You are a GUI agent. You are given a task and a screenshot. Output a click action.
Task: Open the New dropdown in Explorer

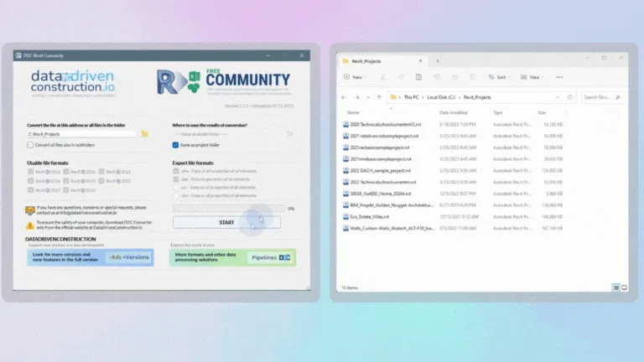(356, 77)
